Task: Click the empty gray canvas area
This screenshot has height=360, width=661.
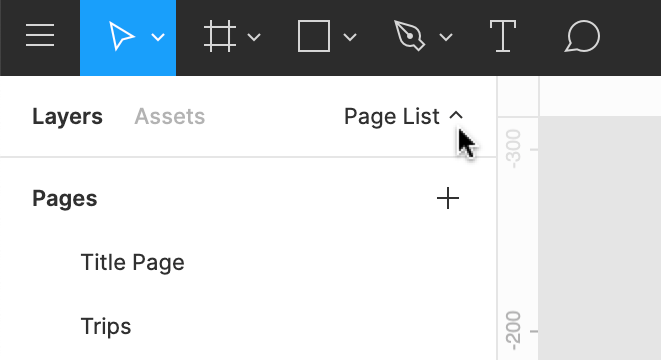Action: point(599,238)
